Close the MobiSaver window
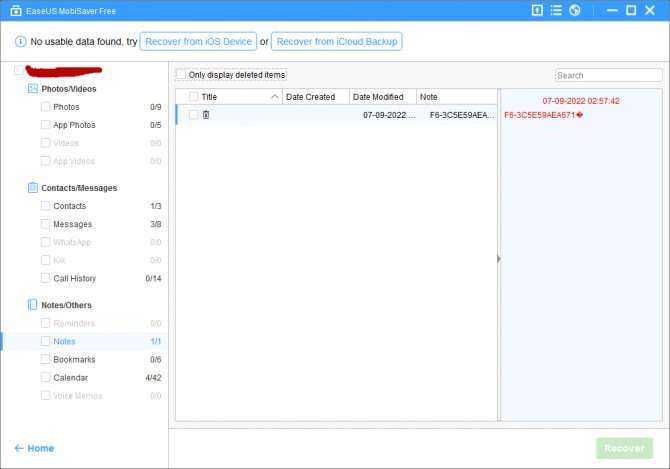The width and height of the screenshot is (670, 469). tap(650, 10)
